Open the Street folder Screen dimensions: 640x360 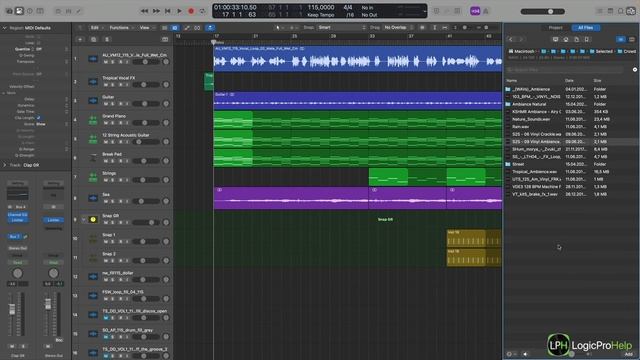(518, 164)
